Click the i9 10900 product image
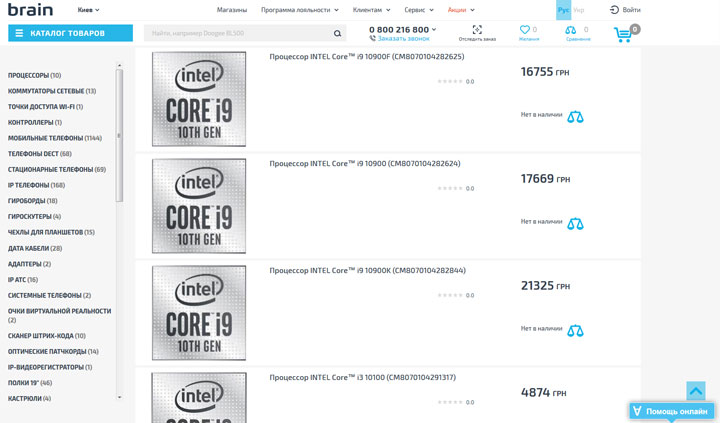 [x=199, y=206]
